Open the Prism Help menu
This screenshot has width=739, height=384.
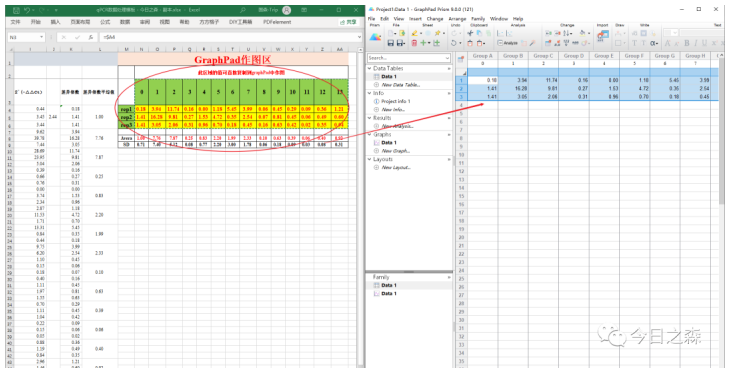(x=517, y=19)
